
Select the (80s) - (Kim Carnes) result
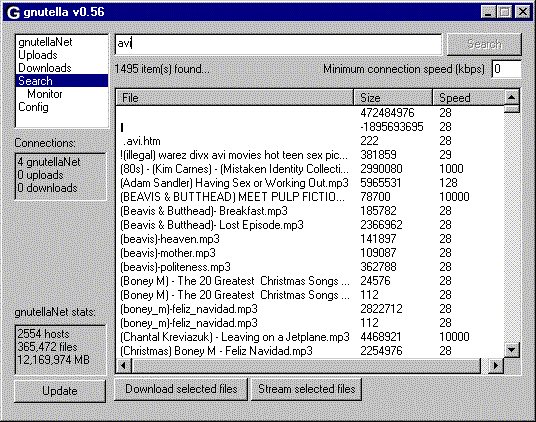310,169
